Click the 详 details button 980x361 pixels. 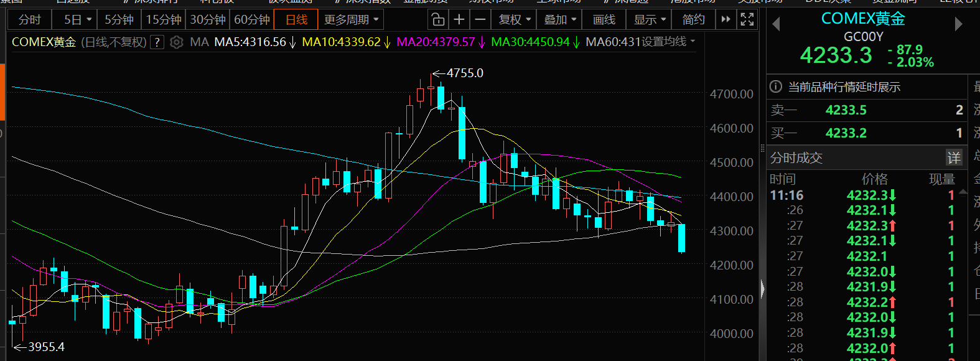[954, 157]
